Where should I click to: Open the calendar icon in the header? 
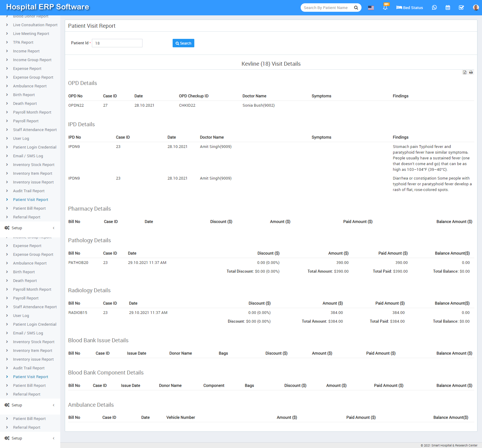coord(448,8)
